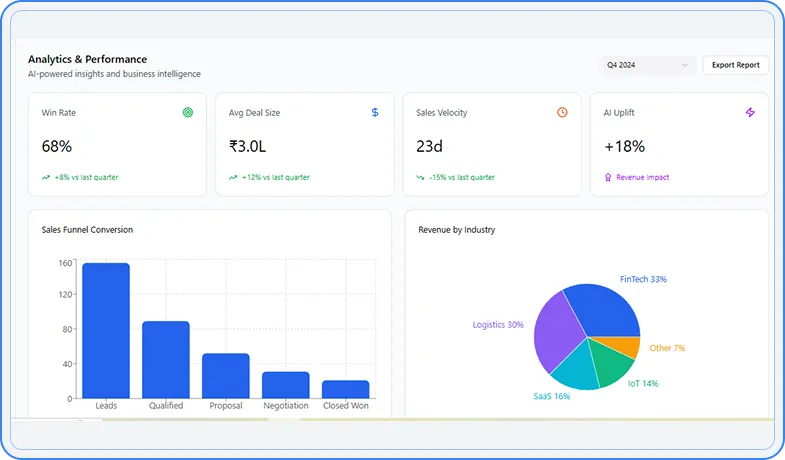Click the Revenue impact link text

(x=643, y=177)
